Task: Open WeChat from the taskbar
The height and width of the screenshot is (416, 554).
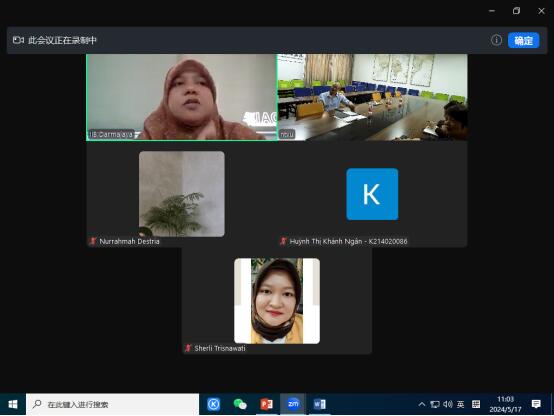Action: pos(240,404)
